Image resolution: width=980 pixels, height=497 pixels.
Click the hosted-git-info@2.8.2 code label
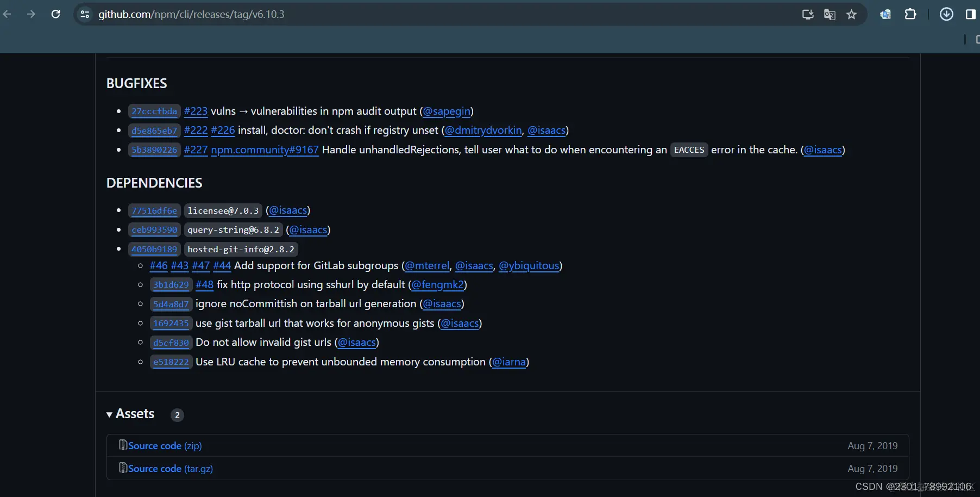[x=241, y=250]
